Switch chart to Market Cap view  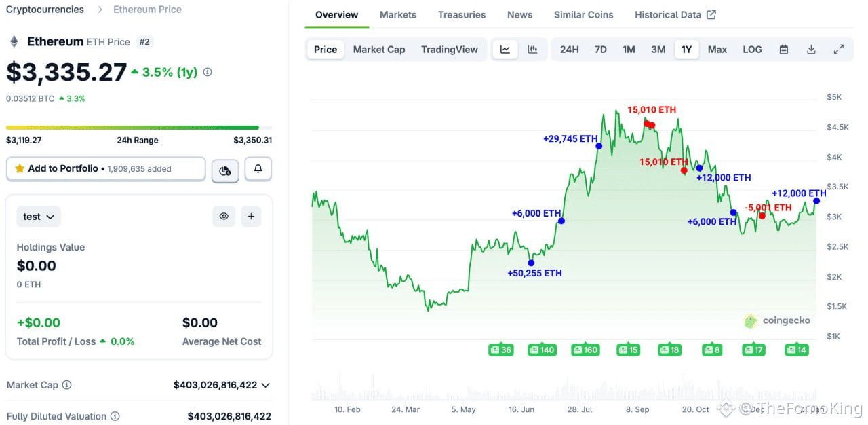(x=378, y=50)
